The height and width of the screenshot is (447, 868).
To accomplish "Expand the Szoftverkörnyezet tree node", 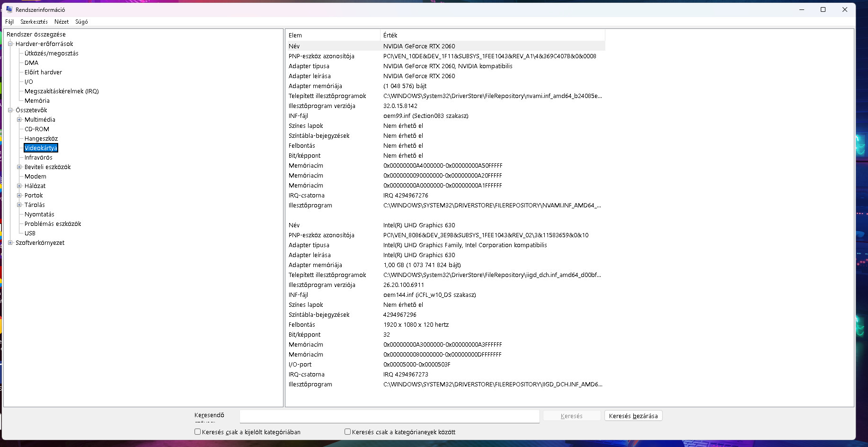I will click(10, 242).
